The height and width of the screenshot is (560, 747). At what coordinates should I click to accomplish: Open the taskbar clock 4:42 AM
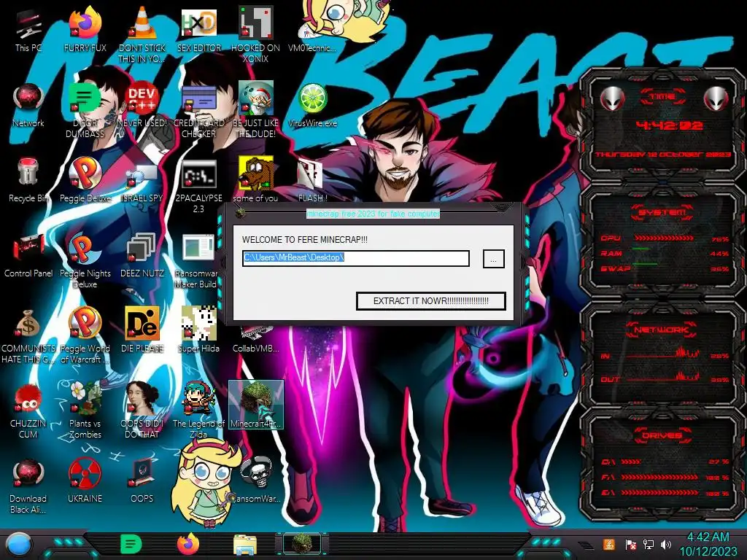(x=708, y=544)
